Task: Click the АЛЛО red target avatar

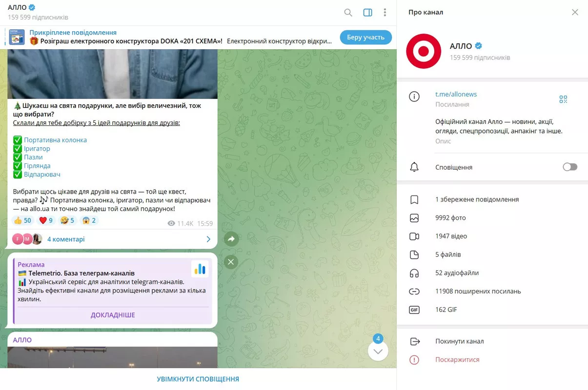Action: (x=424, y=51)
